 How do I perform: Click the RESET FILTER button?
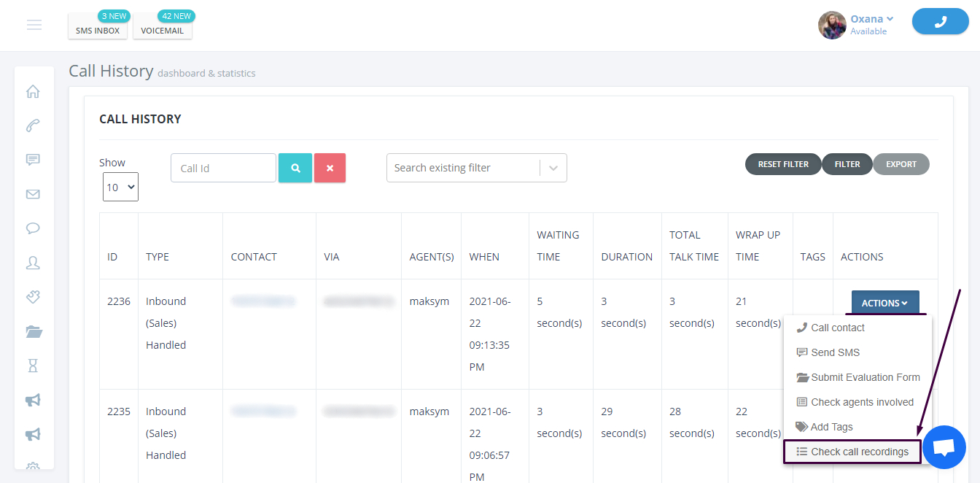(783, 164)
